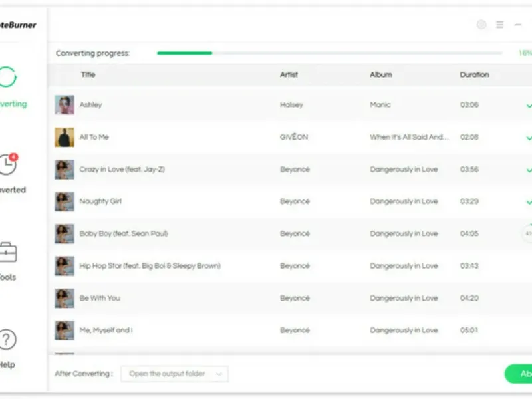Click the Album column header
This screenshot has height=399, width=532.
[x=380, y=74]
